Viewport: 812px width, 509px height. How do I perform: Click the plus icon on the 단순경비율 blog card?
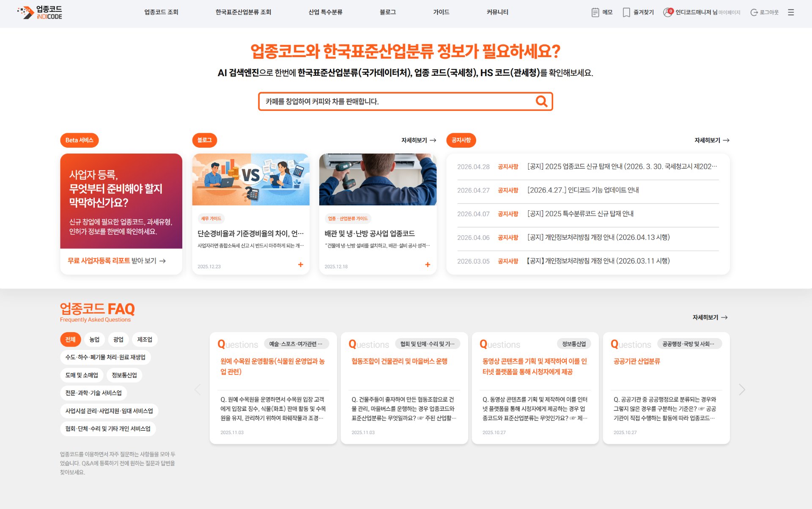(301, 264)
